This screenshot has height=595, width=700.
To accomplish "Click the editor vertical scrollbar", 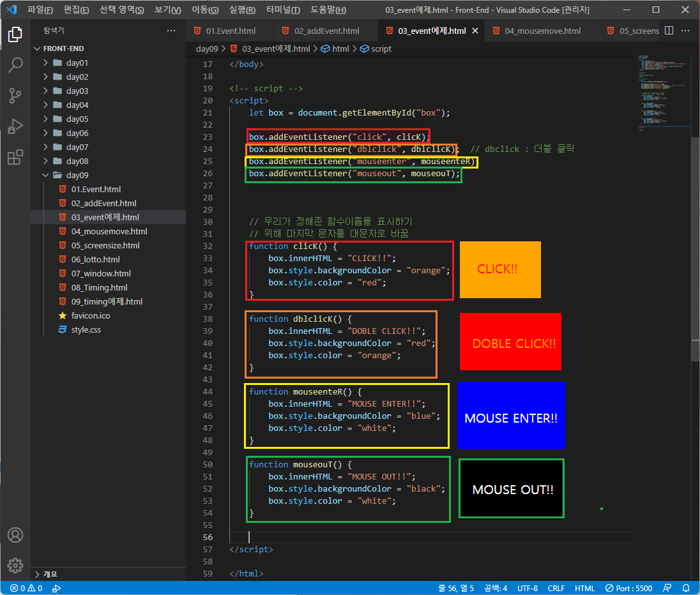I will (x=695, y=250).
